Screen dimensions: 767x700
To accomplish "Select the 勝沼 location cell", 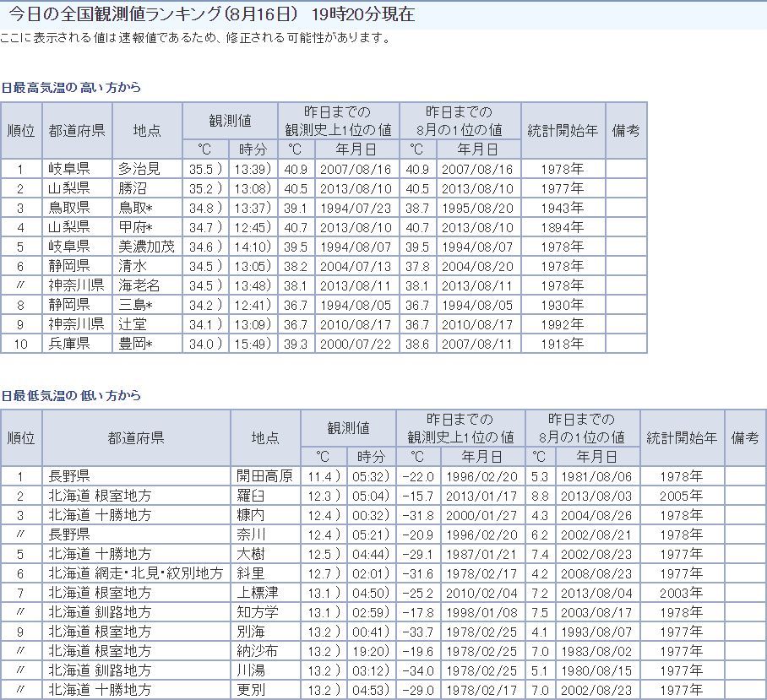I will click(x=133, y=188).
